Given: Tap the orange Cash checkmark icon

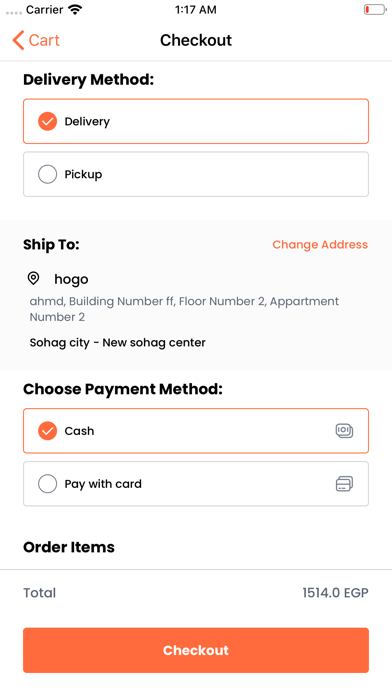Looking at the screenshot, I should click(48, 431).
